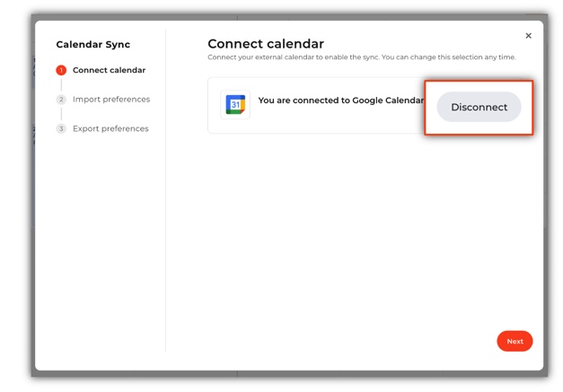Click the step 3 number circle
Viewport: 563px width, 392px height.
point(61,129)
